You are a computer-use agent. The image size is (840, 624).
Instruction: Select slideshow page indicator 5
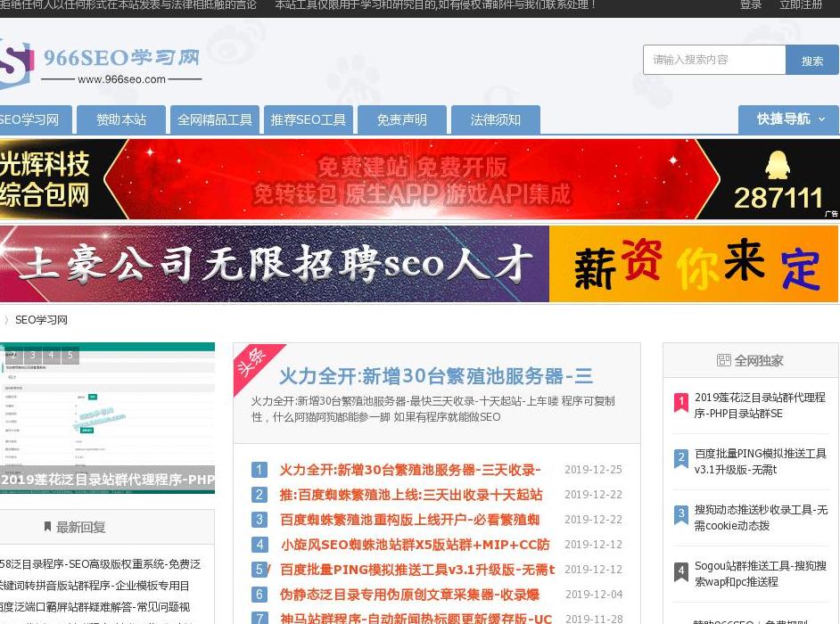(x=70, y=355)
